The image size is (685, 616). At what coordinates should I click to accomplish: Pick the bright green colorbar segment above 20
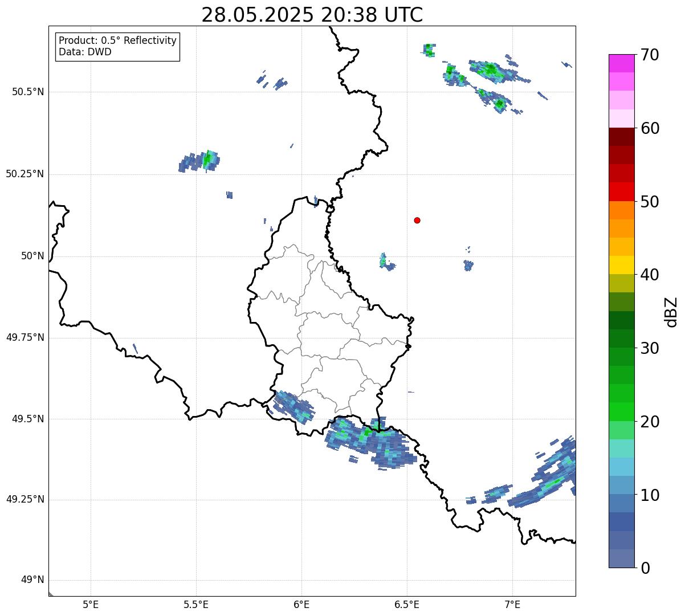click(622, 412)
